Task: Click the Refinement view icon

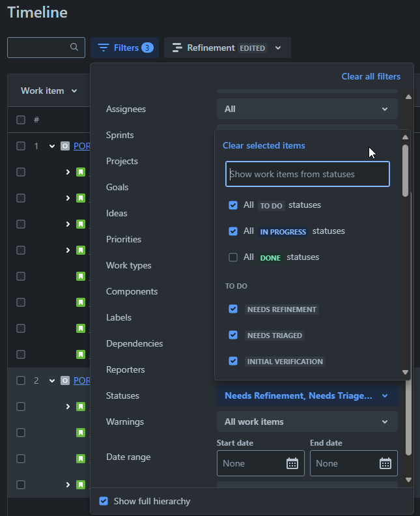Action: point(177,48)
